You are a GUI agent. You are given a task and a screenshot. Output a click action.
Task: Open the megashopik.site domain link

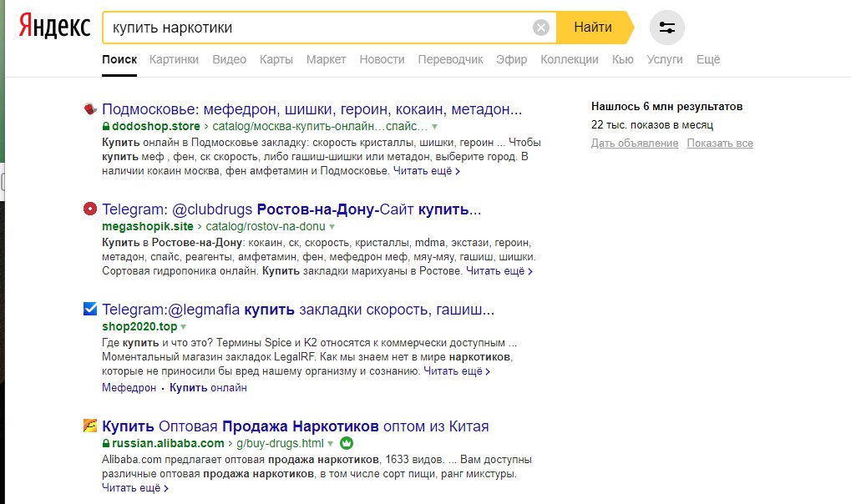(x=148, y=226)
